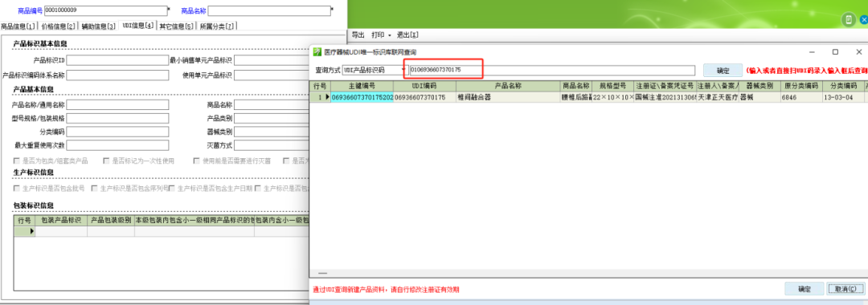
Task: Click the blue round X icon at top right
Action: coord(864,20)
